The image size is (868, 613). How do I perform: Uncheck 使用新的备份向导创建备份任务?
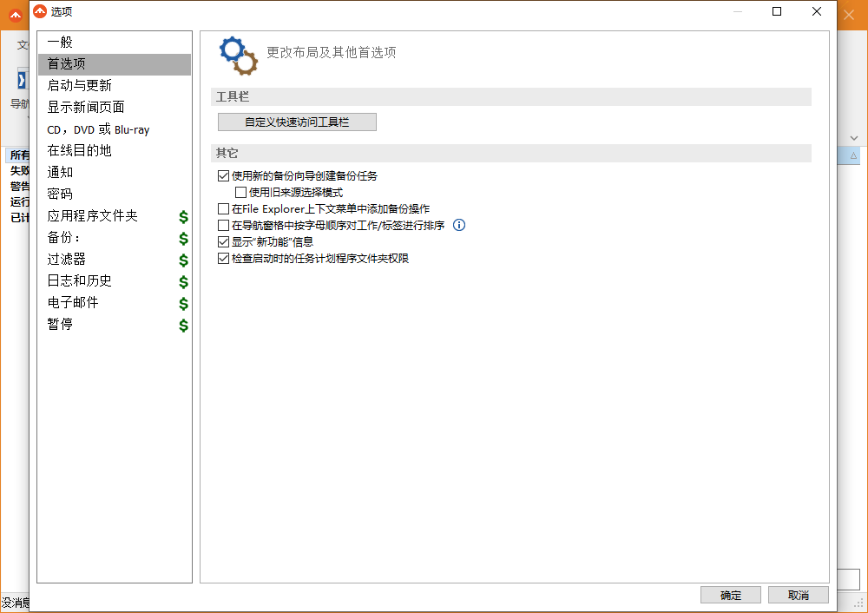(222, 175)
